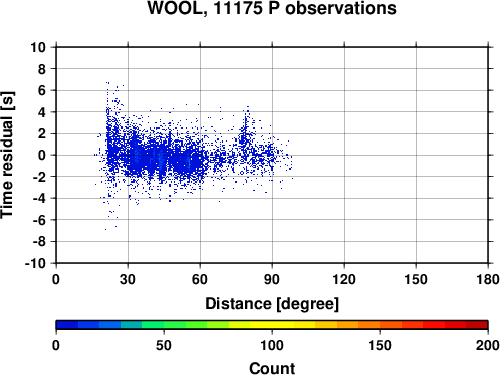Viewport: 500px width, 375px height.
Task: Click the y-axis tick label '6'
Action: (42, 90)
